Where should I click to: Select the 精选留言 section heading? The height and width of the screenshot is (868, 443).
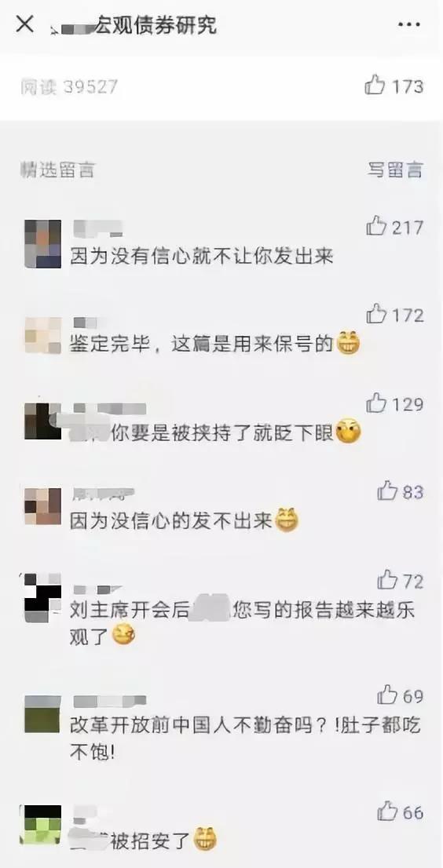[57, 170]
